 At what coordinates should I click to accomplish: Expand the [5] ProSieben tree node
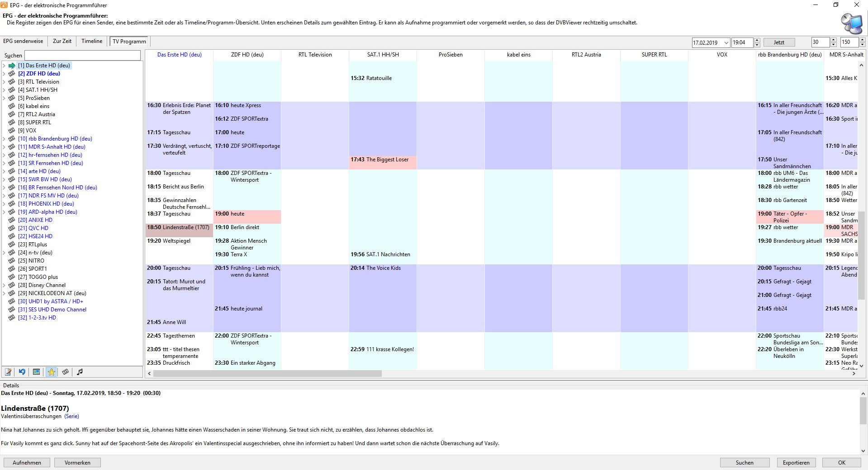click(4, 98)
